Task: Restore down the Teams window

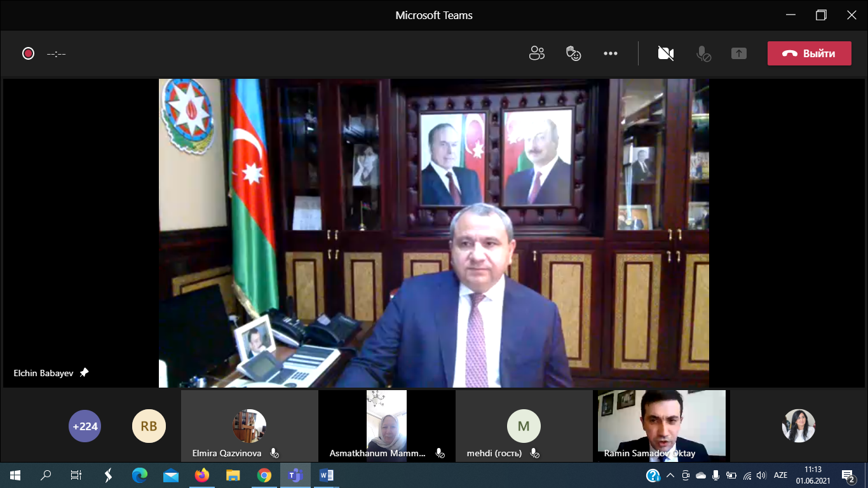Action: [821, 15]
